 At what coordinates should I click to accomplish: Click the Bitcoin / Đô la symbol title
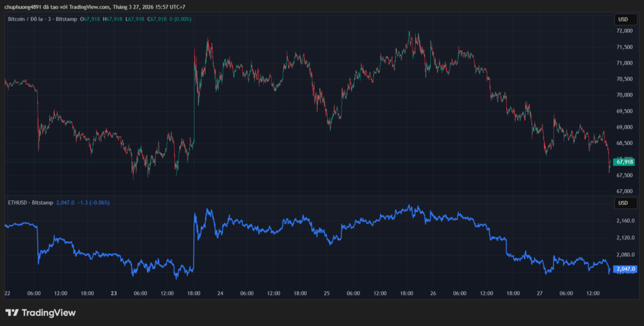pos(31,19)
